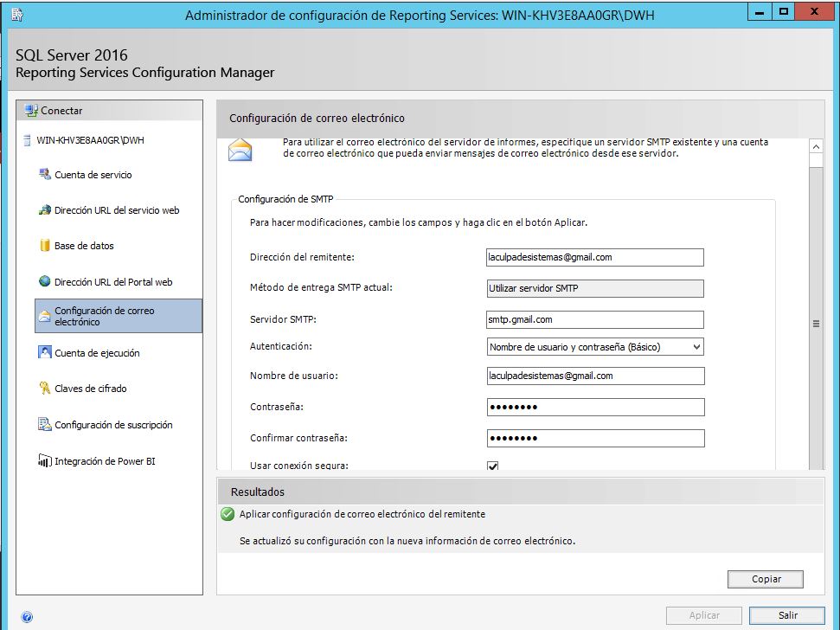The height and width of the screenshot is (630, 840).
Task: Click the Conectar server icon
Action: (x=31, y=111)
